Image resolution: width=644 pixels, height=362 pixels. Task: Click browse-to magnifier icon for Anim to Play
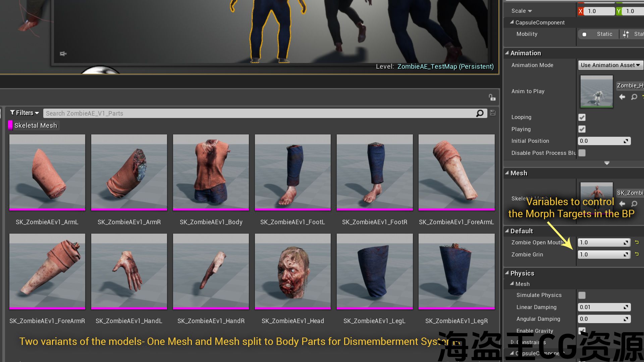634,97
